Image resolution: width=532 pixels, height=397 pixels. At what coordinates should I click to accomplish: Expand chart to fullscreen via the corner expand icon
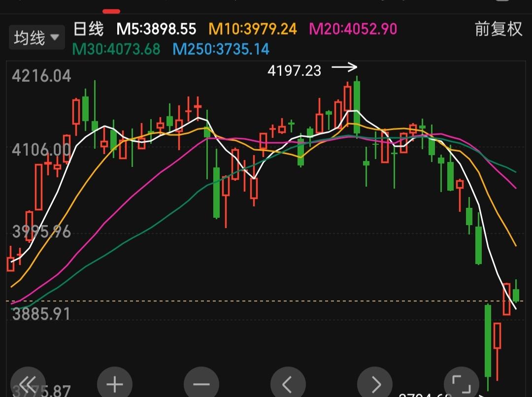coord(462,383)
